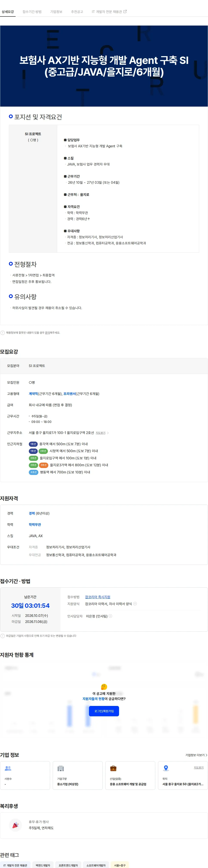Go to the 추천공고 tab
This screenshot has width=208, height=868.
77,12
